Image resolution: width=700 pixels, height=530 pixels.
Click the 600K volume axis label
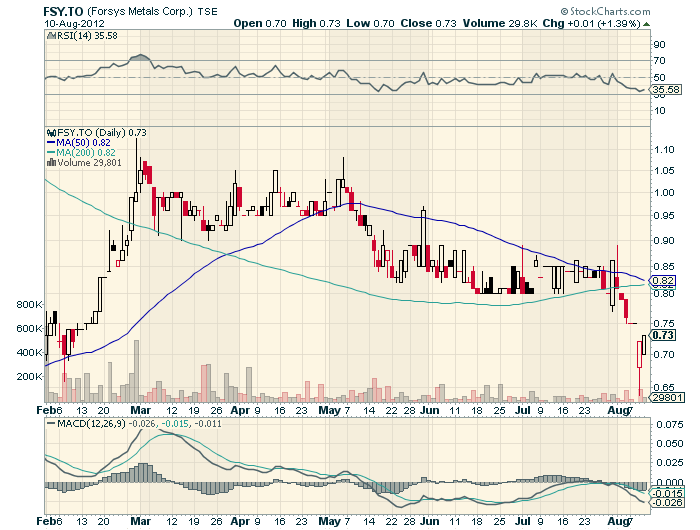29,329
